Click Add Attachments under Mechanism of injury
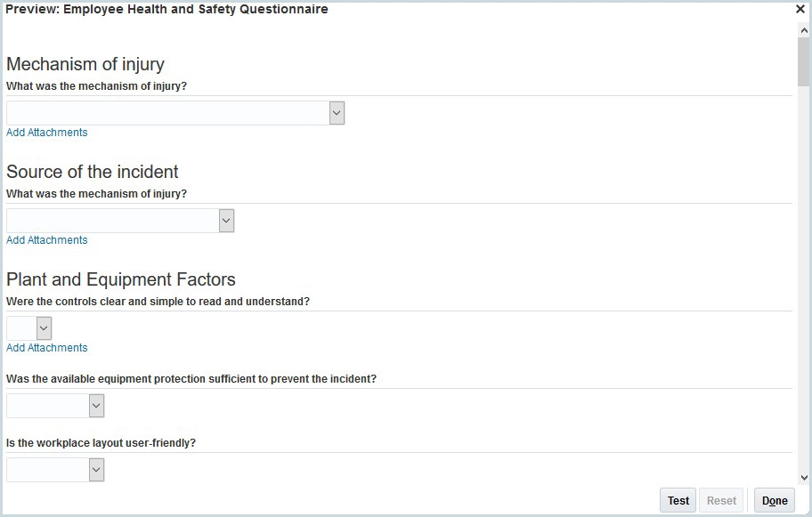The width and height of the screenshot is (812, 517). click(x=47, y=133)
